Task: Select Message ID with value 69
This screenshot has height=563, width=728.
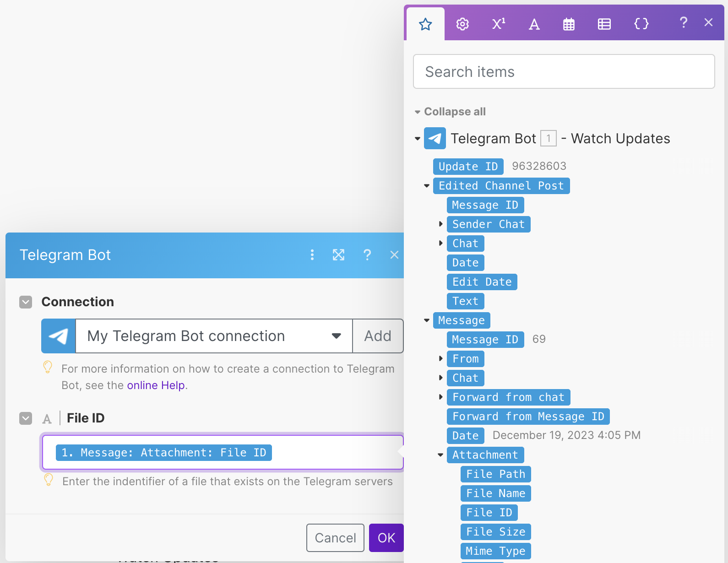Action: [x=485, y=340]
